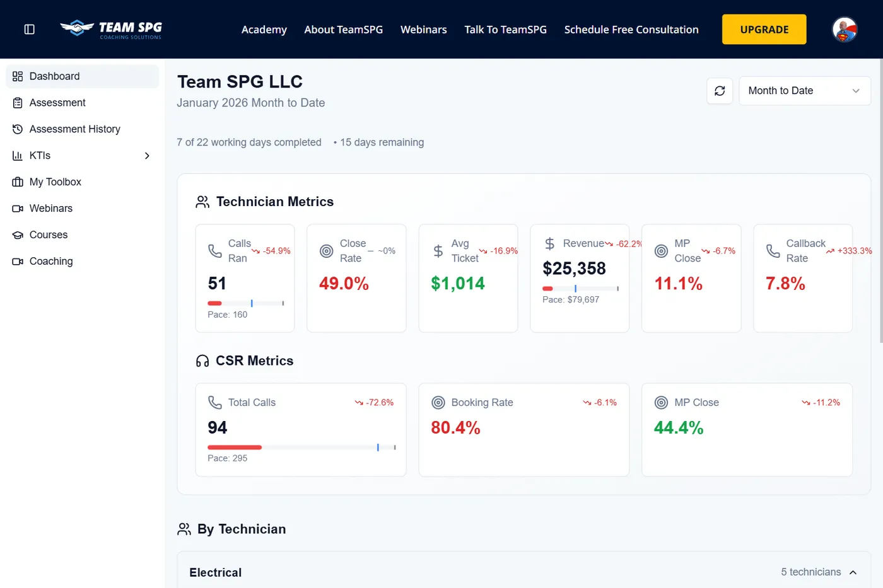
Task: Click the Booking Rate -6.1% trend
Action: 600,403
